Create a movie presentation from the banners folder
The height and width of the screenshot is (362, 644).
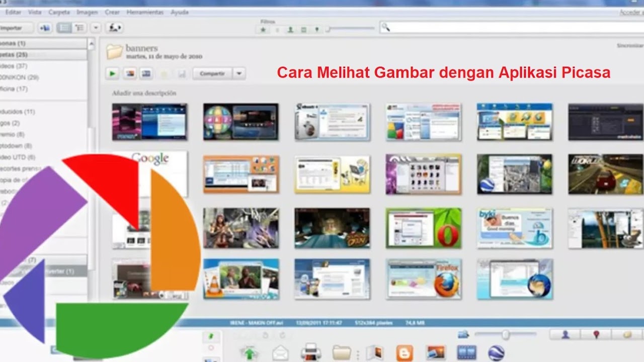tap(146, 74)
